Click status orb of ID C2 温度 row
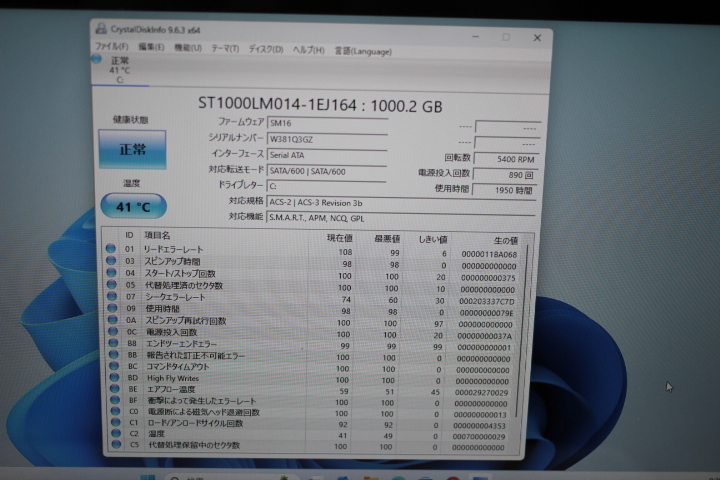 [116, 433]
